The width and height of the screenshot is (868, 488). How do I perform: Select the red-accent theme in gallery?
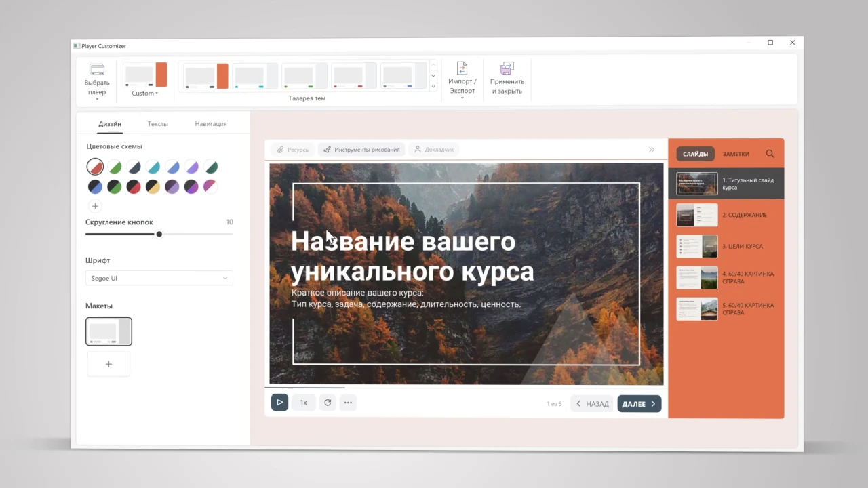tap(354, 76)
